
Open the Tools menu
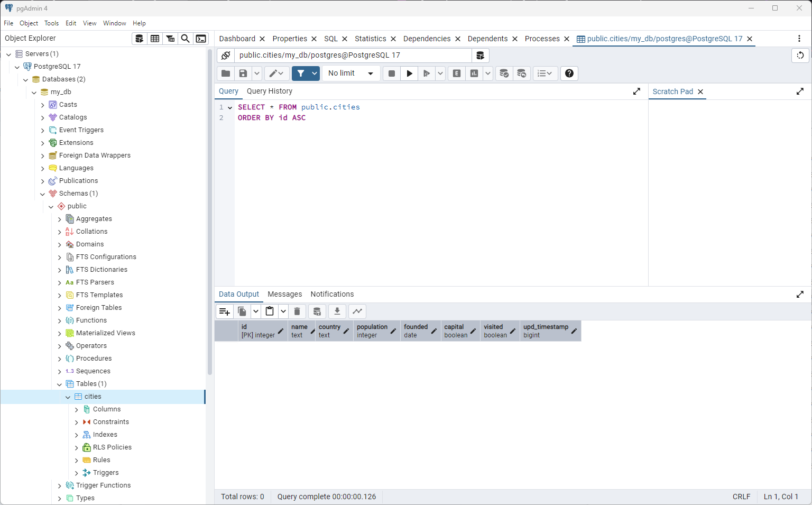[52, 23]
